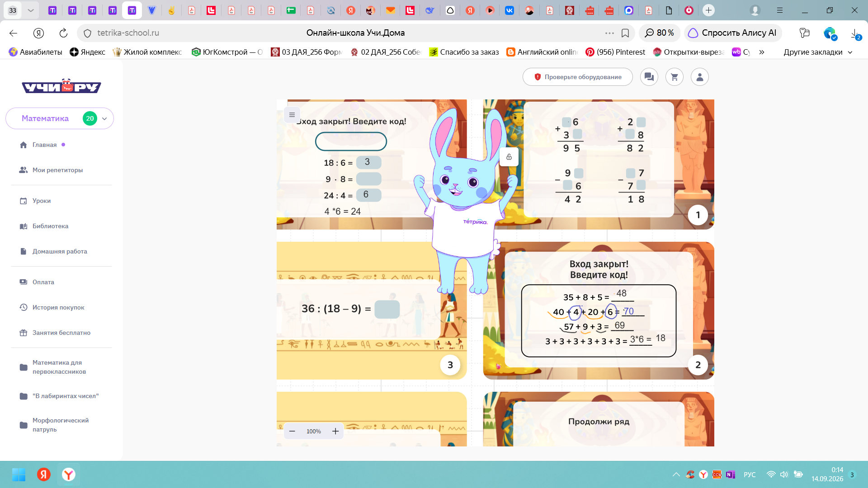Open the chat messages icon
This screenshot has width=868, height=488.
[649, 77]
